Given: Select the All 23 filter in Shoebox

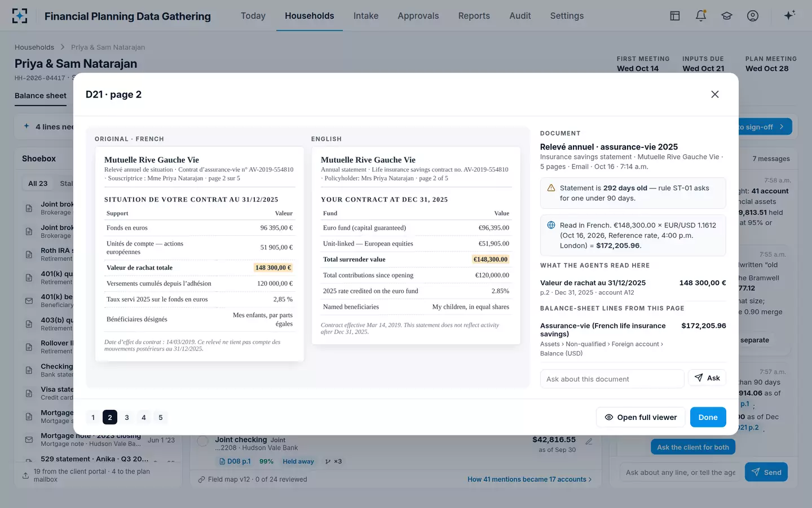Looking at the screenshot, I should tap(38, 183).
